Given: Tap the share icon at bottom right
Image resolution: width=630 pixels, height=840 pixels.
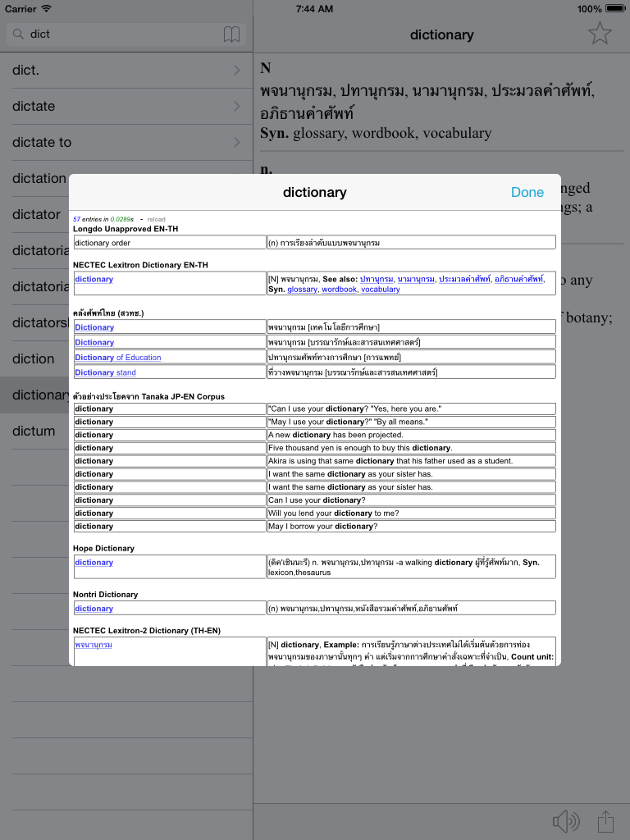Looking at the screenshot, I should click(605, 821).
